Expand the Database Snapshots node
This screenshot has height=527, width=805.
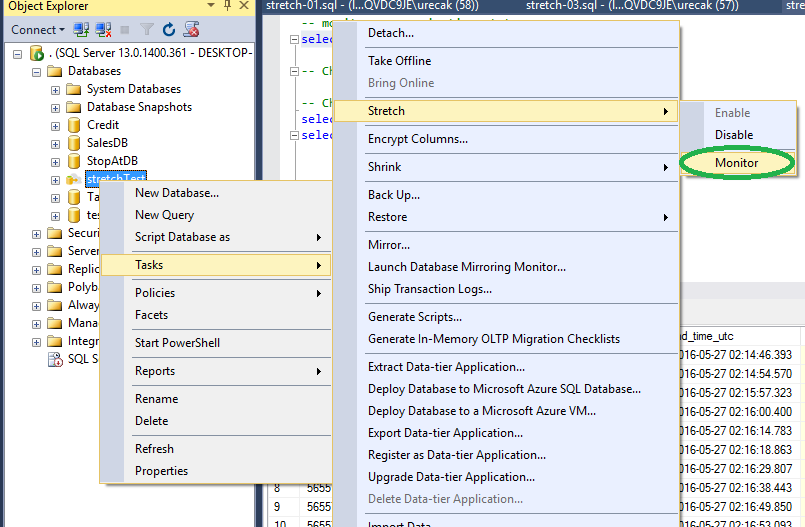click(x=55, y=108)
